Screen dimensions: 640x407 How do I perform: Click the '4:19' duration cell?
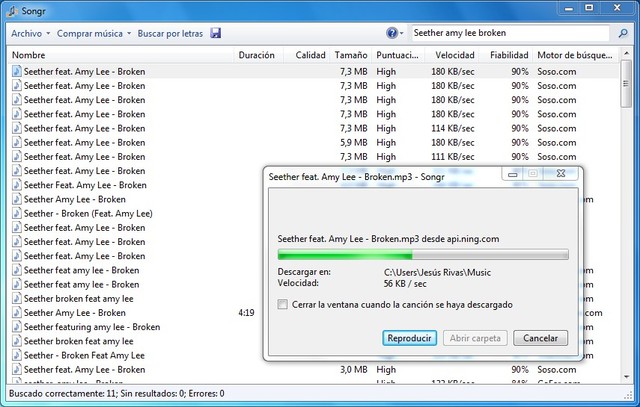246,313
